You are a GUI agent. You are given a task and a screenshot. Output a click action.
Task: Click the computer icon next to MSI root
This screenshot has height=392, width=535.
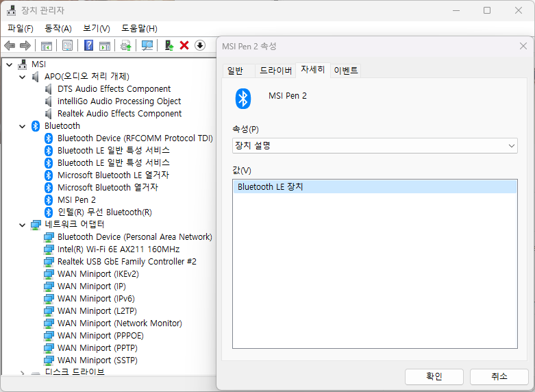pos(23,64)
